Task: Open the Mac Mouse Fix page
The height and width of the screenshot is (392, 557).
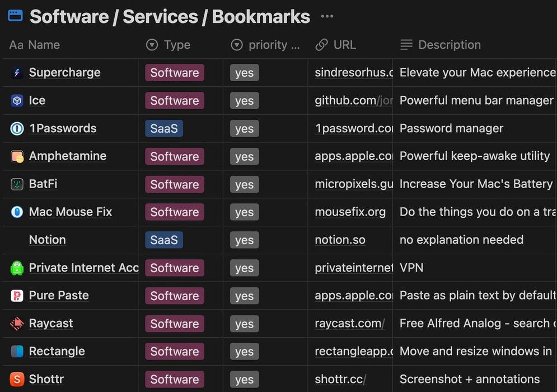Action: pos(71,212)
